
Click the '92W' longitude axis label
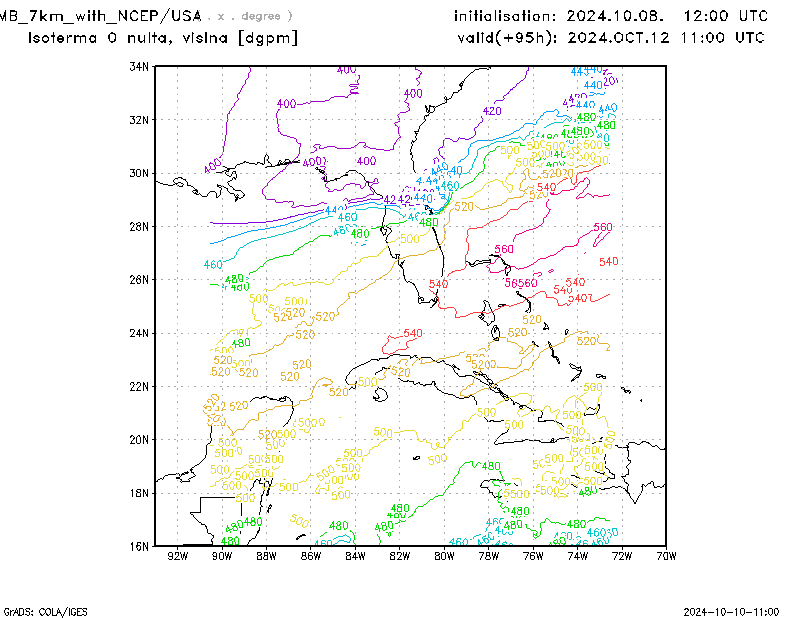[x=178, y=556]
